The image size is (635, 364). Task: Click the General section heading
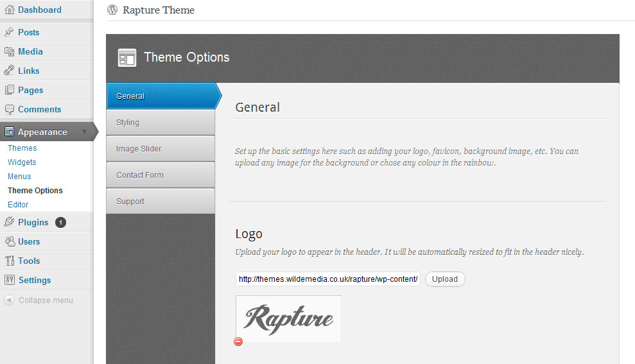click(257, 107)
